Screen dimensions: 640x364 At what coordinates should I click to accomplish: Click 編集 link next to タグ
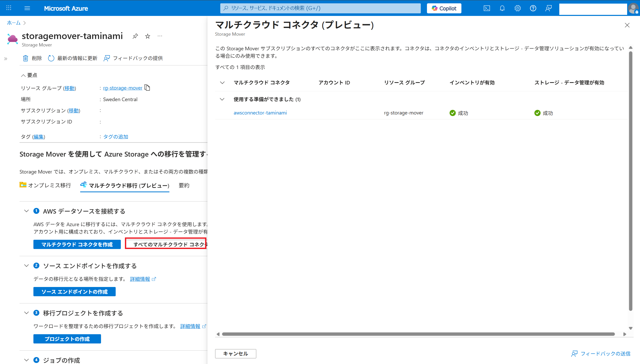point(39,137)
